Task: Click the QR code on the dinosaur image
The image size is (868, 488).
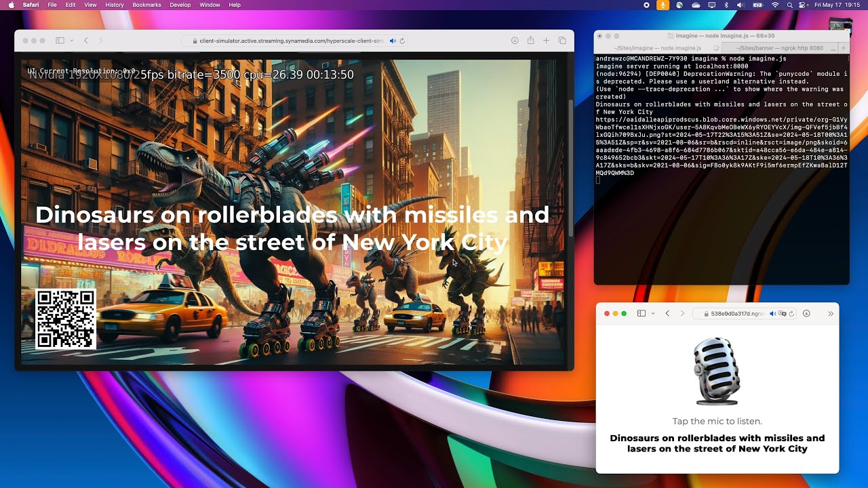Action: [x=66, y=319]
